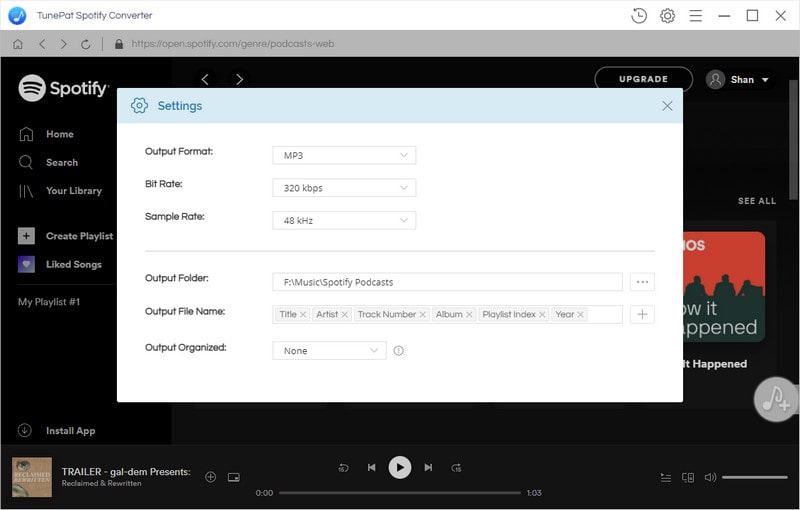Image resolution: width=800 pixels, height=510 pixels.
Task: Go back in Spotify web player
Action: (205, 79)
